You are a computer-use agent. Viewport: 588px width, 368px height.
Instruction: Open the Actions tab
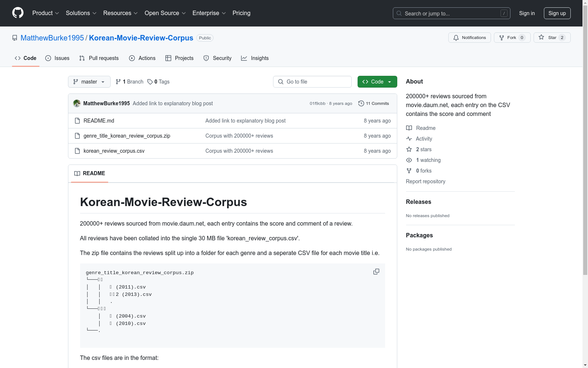(142, 58)
